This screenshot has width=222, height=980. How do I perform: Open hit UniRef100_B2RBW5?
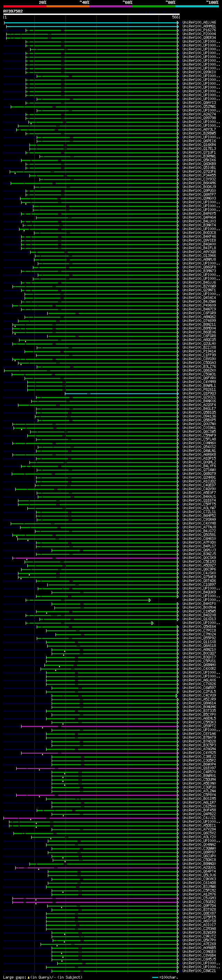point(199,133)
